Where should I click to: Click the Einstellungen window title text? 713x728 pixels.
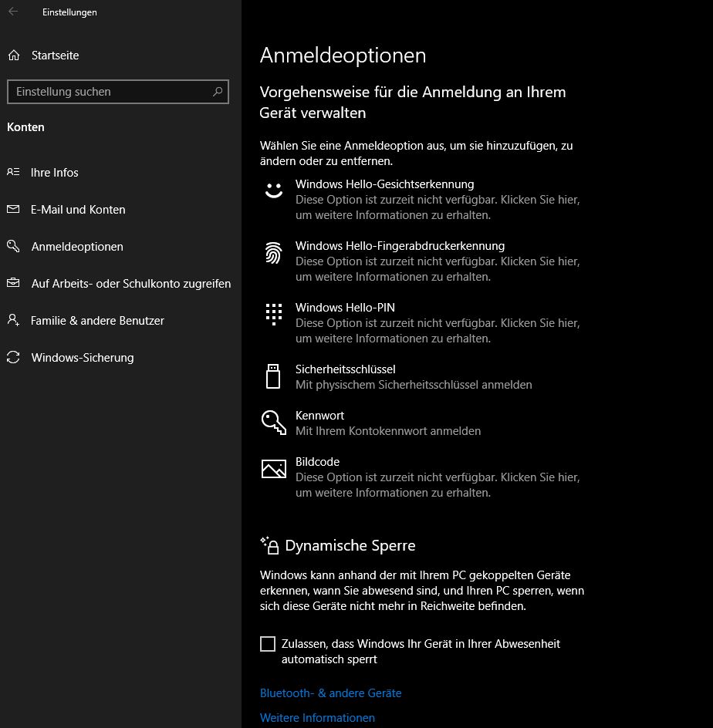[x=69, y=12]
